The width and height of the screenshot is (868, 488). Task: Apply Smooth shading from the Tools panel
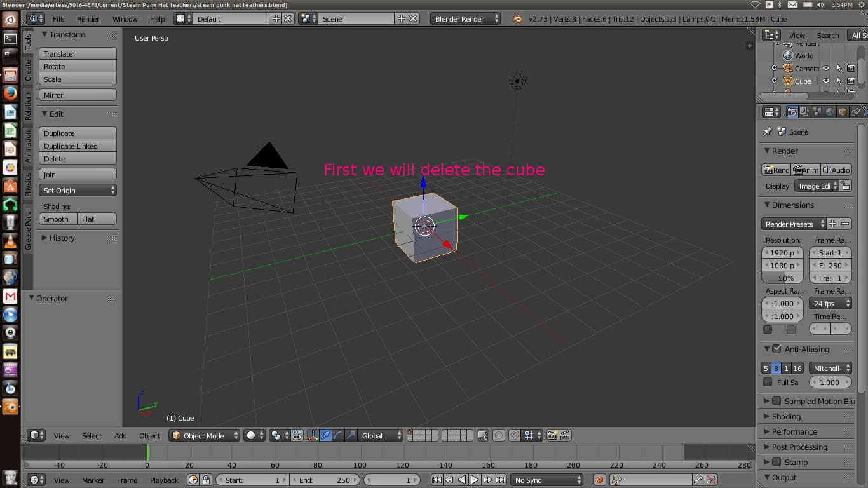click(x=57, y=219)
